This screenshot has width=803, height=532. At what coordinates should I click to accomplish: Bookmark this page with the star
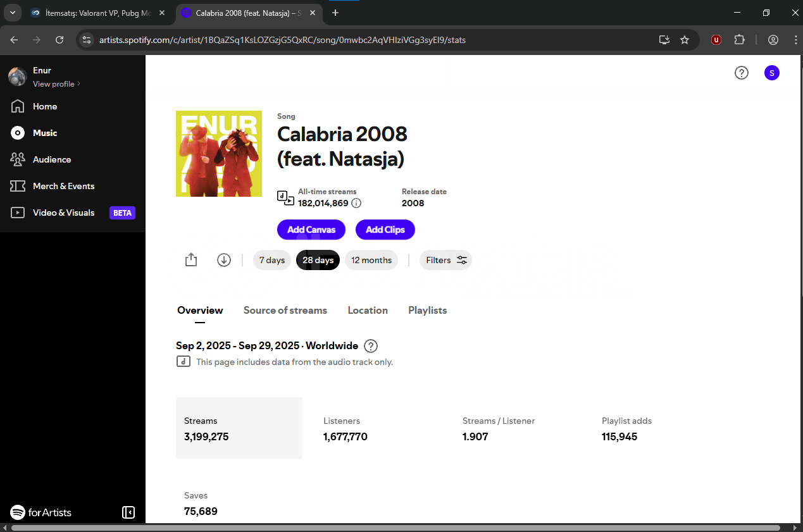click(x=685, y=40)
